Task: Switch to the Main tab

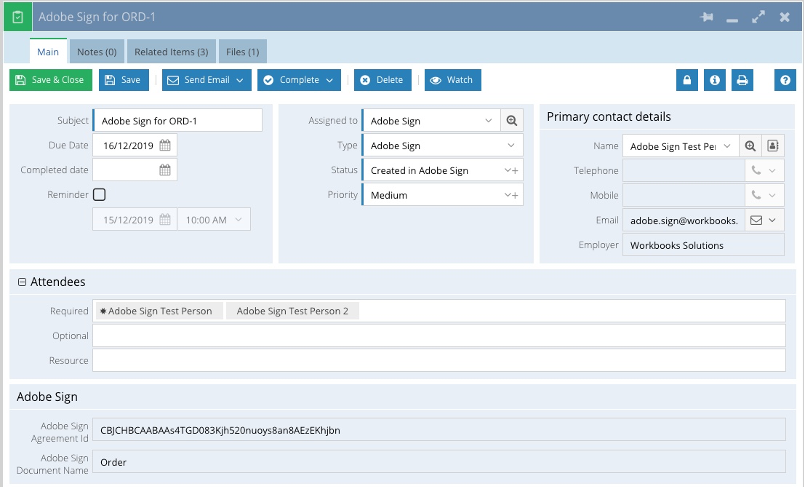Action: point(48,51)
